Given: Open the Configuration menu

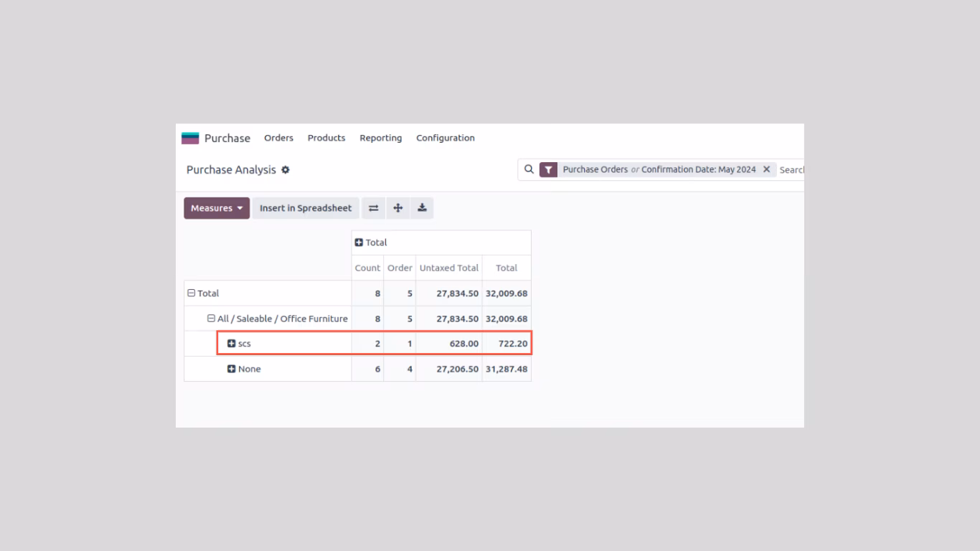Looking at the screenshot, I should (446, 138).
